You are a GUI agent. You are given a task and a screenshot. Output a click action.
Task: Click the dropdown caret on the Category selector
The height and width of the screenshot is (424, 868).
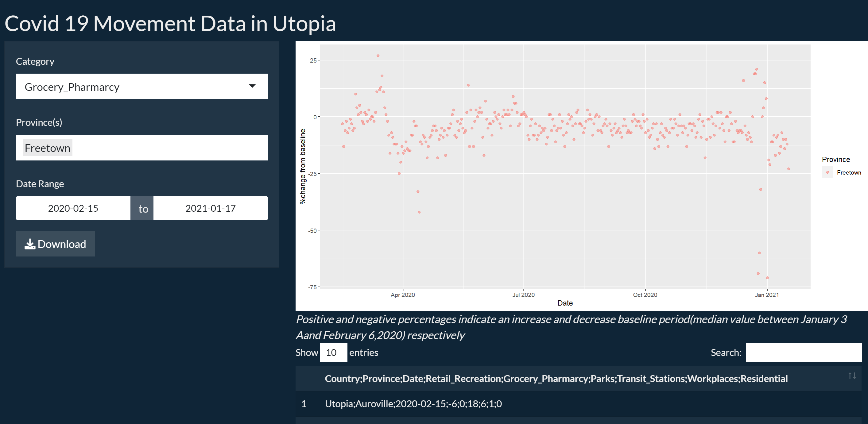tap(252, 87)
